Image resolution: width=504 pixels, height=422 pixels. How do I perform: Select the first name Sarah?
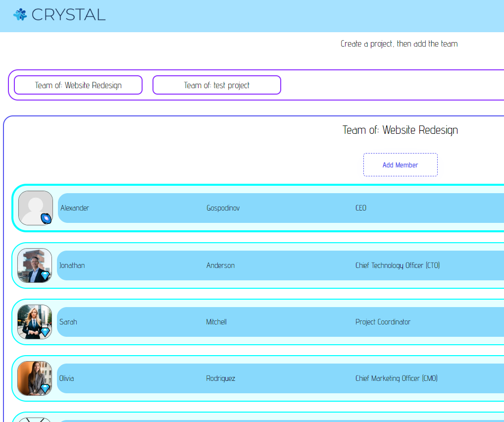click(x=68, y=322)
